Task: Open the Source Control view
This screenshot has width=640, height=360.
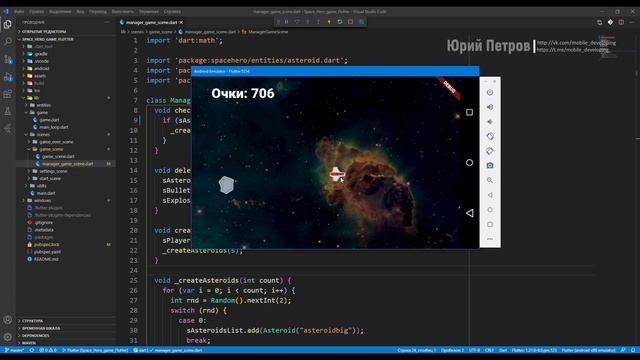Action: (x=8, y=59)
